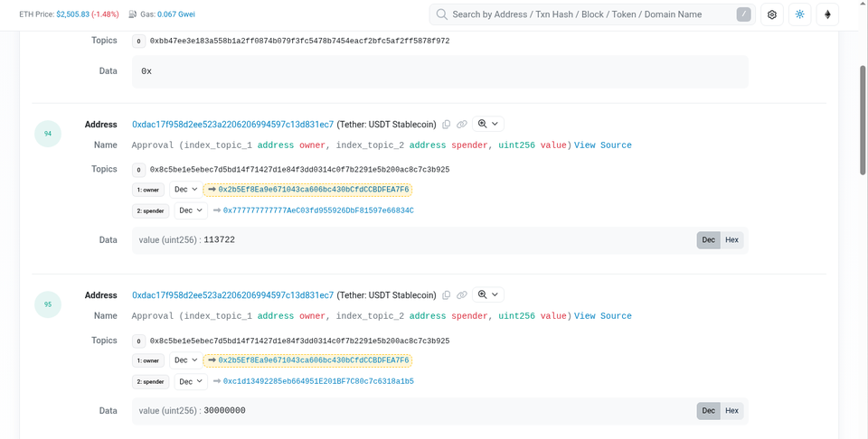The height and width of the screenshot is (439, 868).
Task: Open Dec dropdown for log 95 spender
Action: coord(191,381)
